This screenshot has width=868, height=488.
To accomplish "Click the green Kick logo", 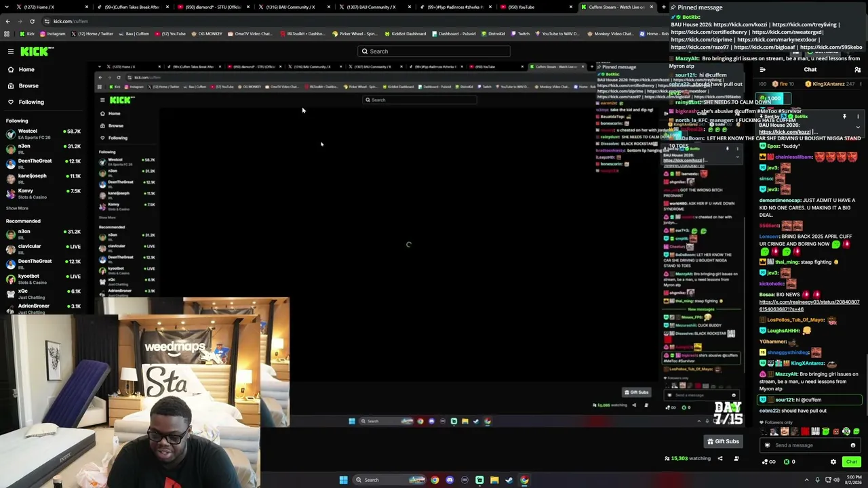I will (37, 52).
